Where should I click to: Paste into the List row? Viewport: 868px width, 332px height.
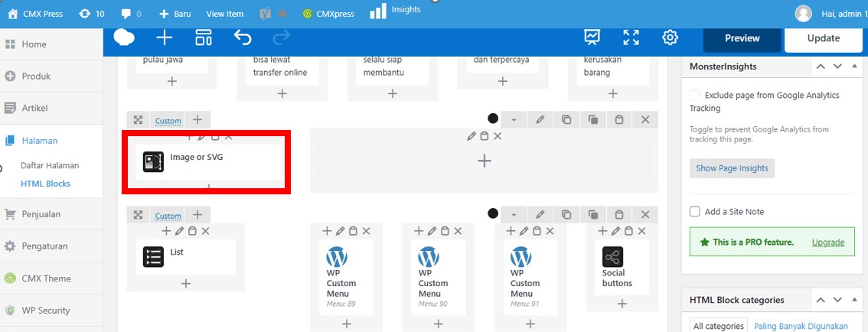point(619,215)
